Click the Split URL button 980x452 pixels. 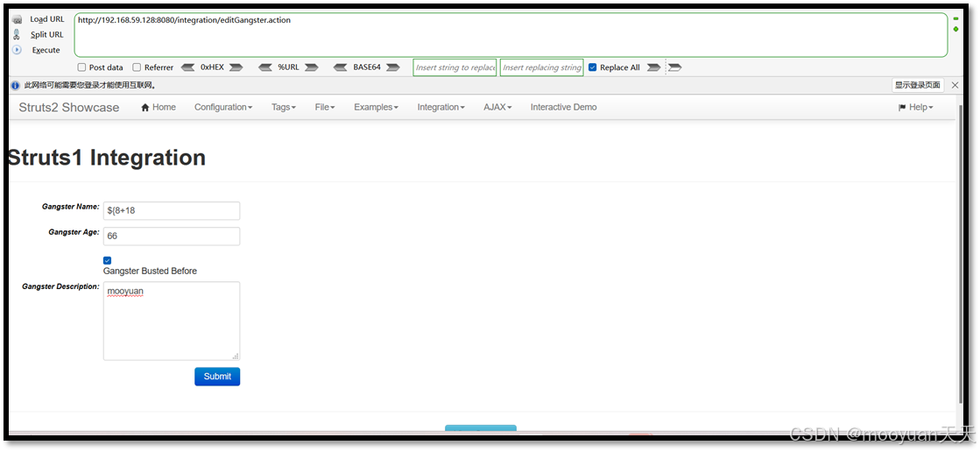(47, 34)
